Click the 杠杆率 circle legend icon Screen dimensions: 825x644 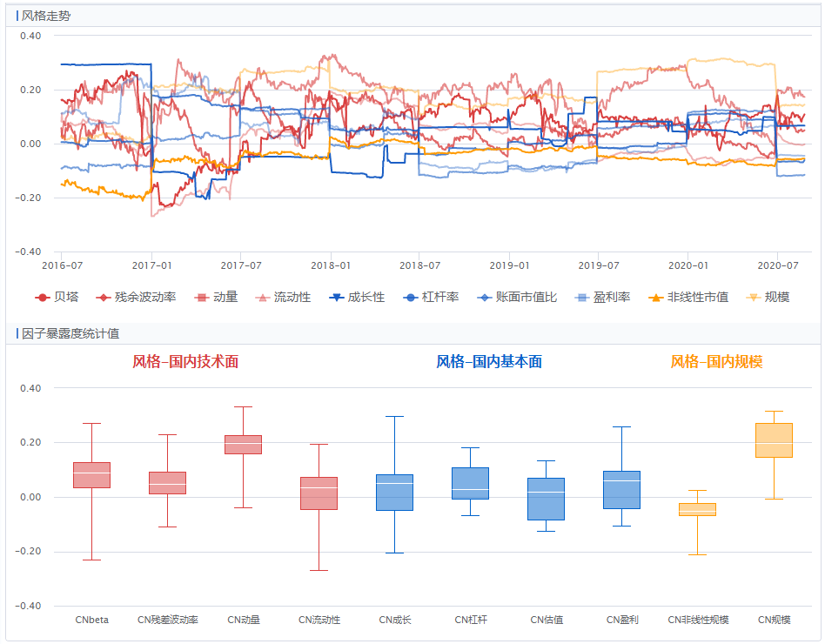click(x=411, y=298)
